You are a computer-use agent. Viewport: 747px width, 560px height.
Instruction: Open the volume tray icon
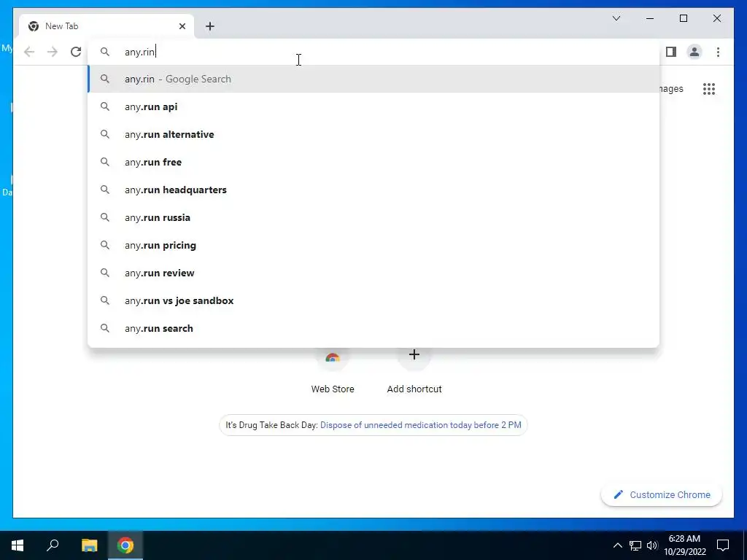[652, 545]
